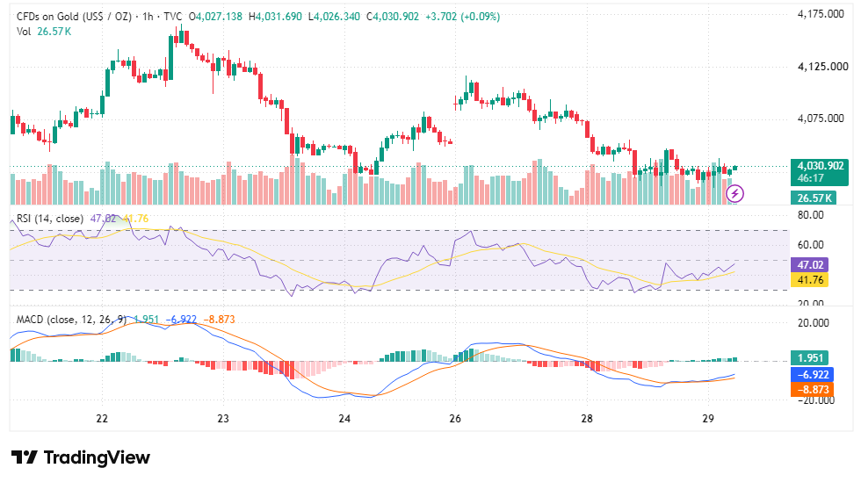This screenshot has height=504, width=861.
Task: Click the yellow RSI-MA tag 41.76
Action: point(810,280)
